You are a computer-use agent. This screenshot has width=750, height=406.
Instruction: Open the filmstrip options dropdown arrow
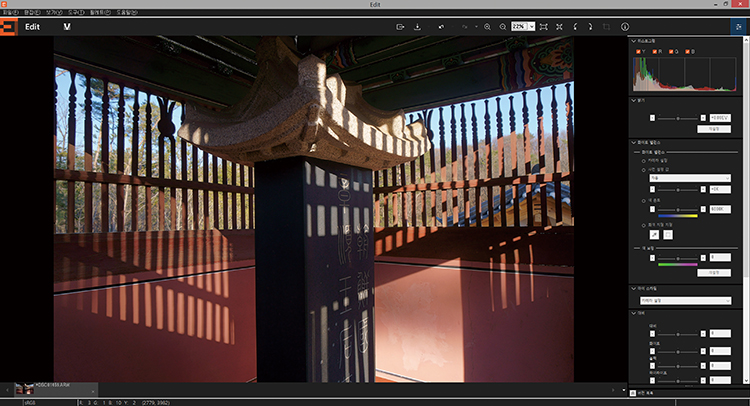click(623, 390)
